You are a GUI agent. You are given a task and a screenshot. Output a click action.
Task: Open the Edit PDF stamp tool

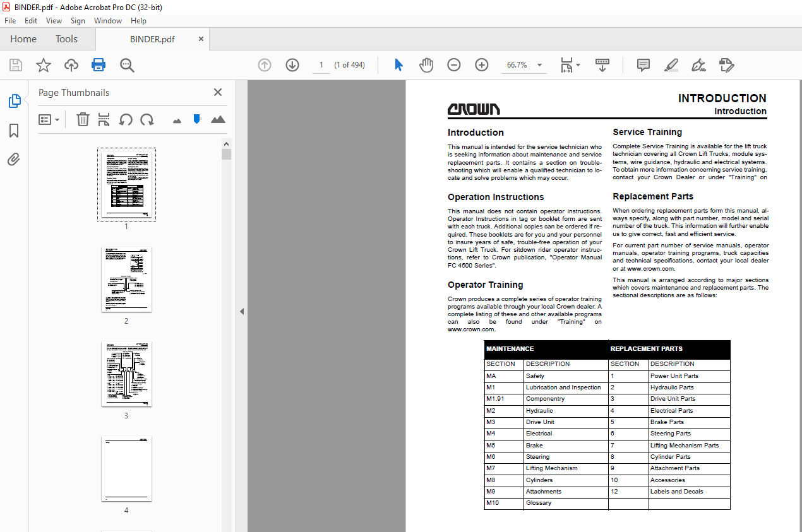tap(726, 65)
